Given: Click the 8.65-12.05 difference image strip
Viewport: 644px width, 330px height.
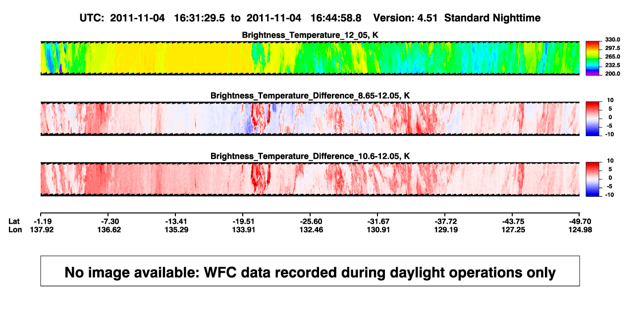Looking at the screenshot, I should pyautogui.click(x=310, y=119).
